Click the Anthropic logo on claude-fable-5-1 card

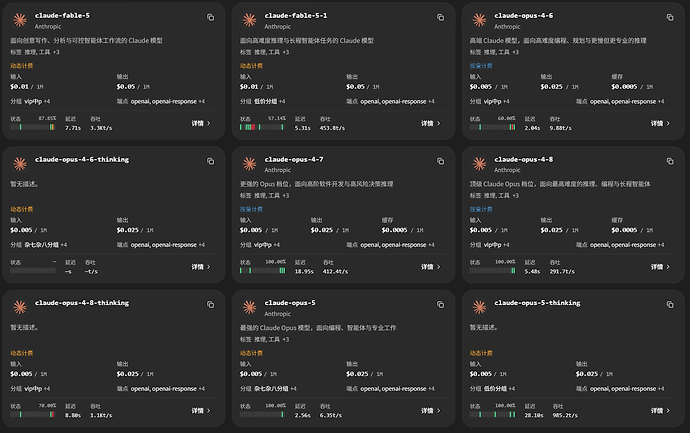(250, 20)
